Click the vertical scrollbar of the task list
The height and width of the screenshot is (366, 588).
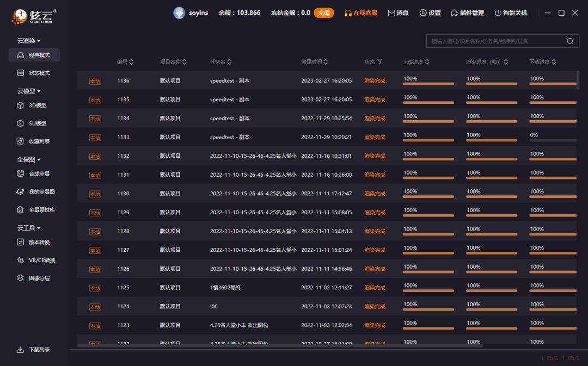pos(578,80)
